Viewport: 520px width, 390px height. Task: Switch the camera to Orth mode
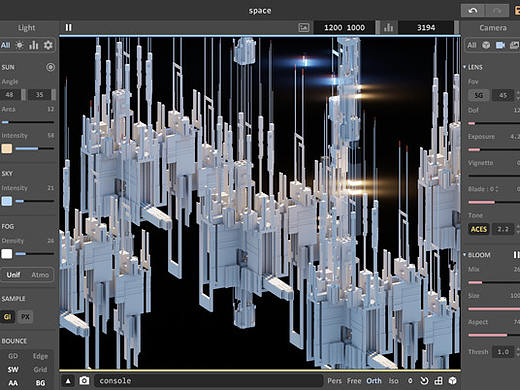pos(374,381)
